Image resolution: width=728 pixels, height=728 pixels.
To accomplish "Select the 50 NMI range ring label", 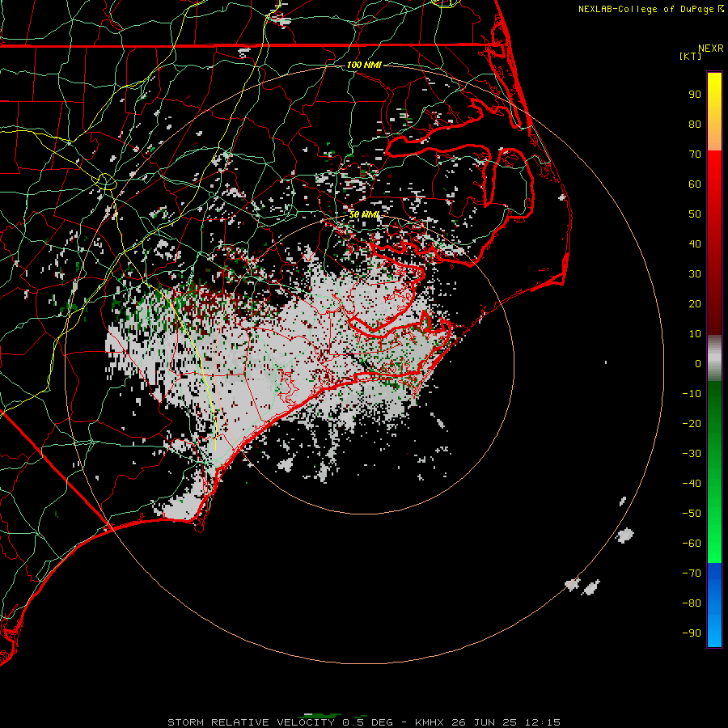I will pyautogui.click(x=364, y=214).
